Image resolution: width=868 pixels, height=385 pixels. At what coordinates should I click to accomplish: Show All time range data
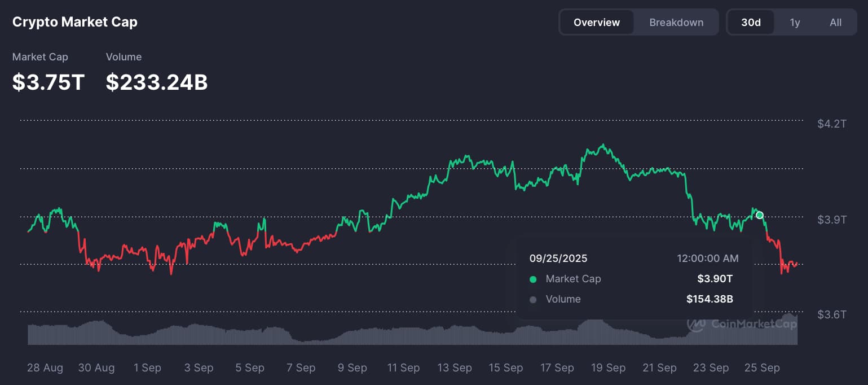pyautogui.click(x=835, y=23)
